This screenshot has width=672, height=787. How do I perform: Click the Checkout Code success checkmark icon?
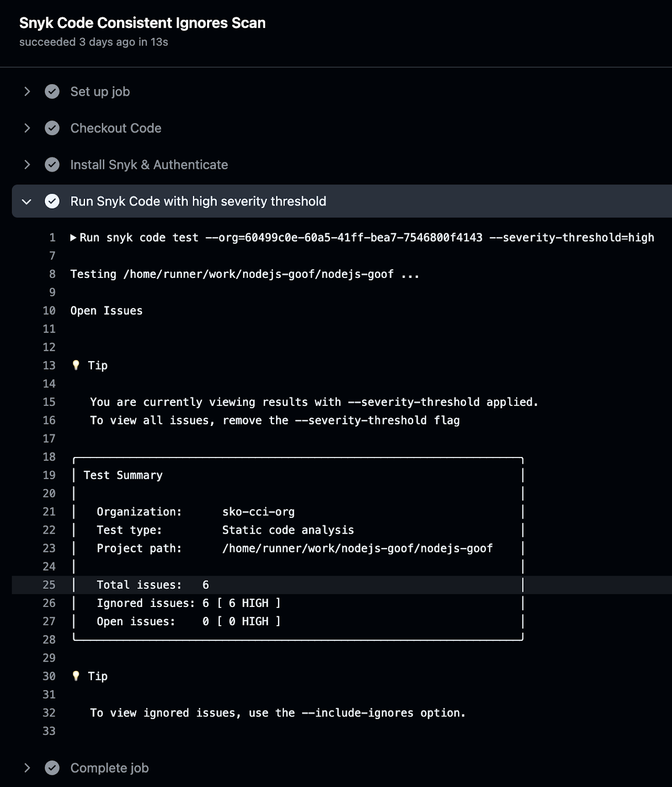[52, 128]
